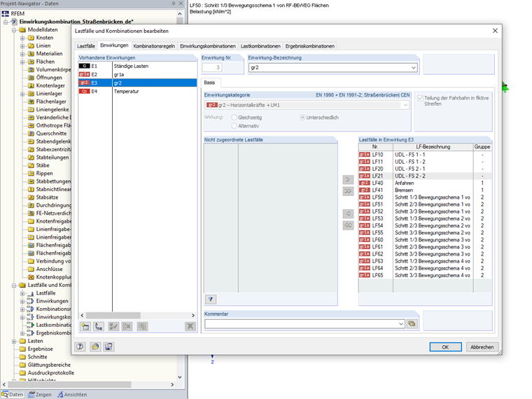Click open folder icon at dialog bottom

[x=95, y=346]
